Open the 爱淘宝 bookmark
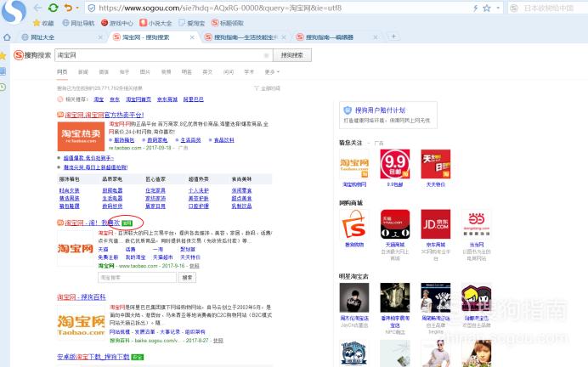This screenshot has height=367, width=588. [x=192, y=23]
